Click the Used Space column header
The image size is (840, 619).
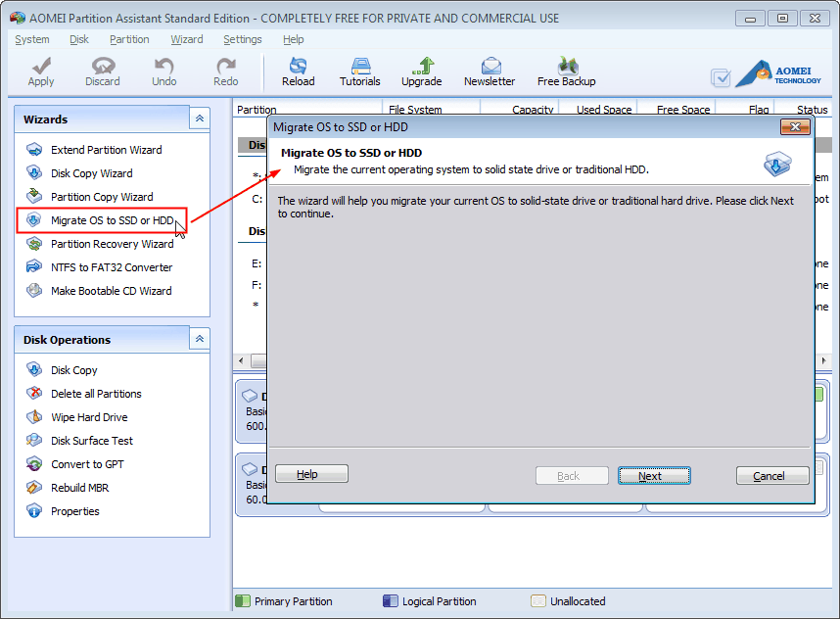tap(604, 108)
